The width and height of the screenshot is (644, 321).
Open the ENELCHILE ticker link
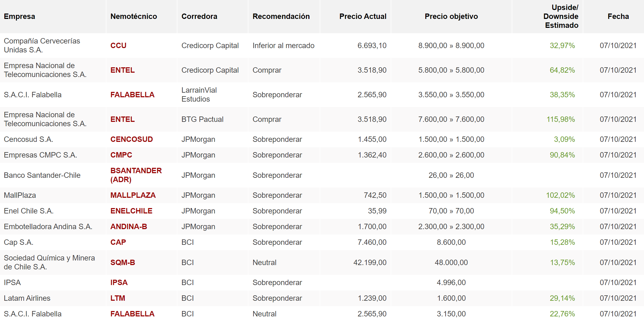tap(131, 211)
